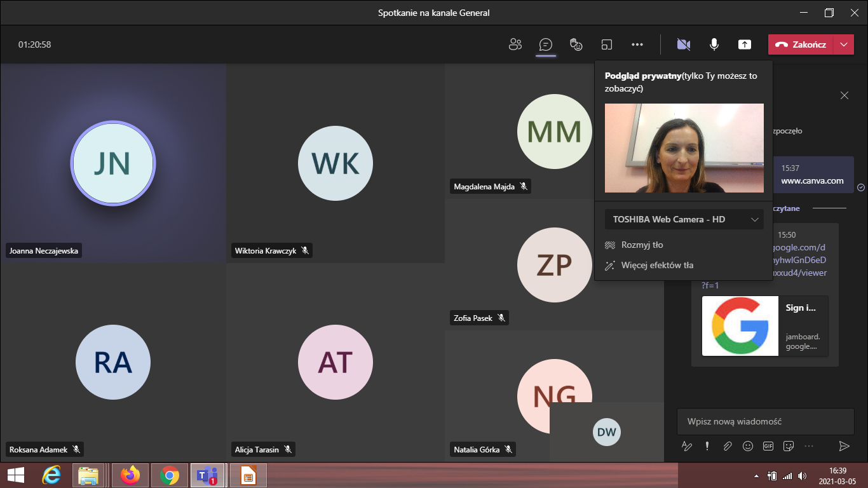Open TOSHIBA Web Camera dropdown
This screenshot has height=488, width=868.
[684, 219]
